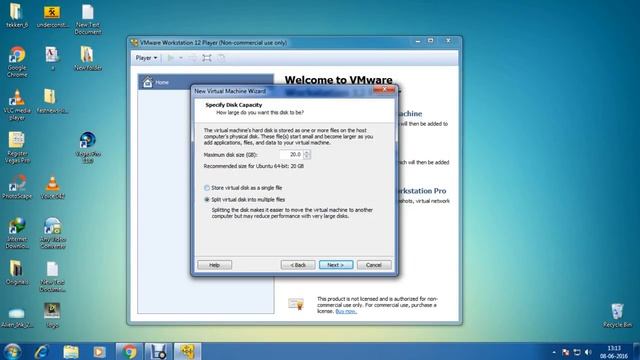
Task: Open Internet Explorer from taskbar
Action: pos(41,351)
